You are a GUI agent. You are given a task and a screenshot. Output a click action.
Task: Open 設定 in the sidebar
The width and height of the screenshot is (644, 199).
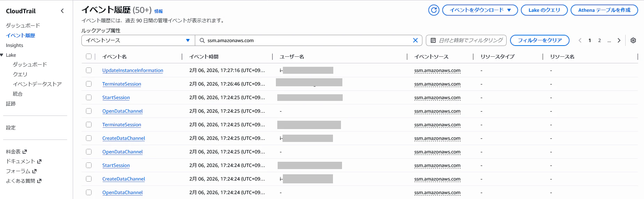click(11, 128)
